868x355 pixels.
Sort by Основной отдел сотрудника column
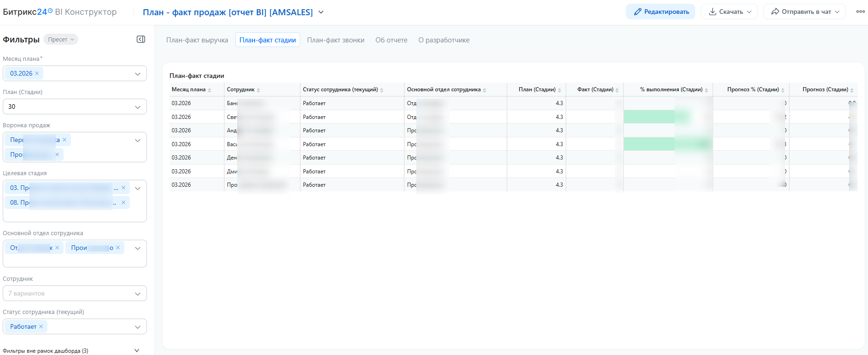tap(443, 89)
